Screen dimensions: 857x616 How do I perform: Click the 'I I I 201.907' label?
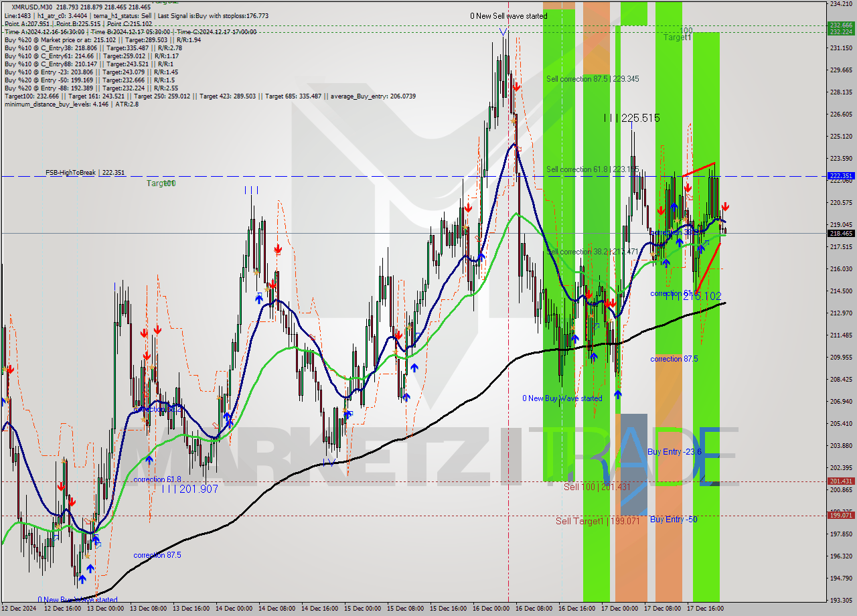(190, 489)
